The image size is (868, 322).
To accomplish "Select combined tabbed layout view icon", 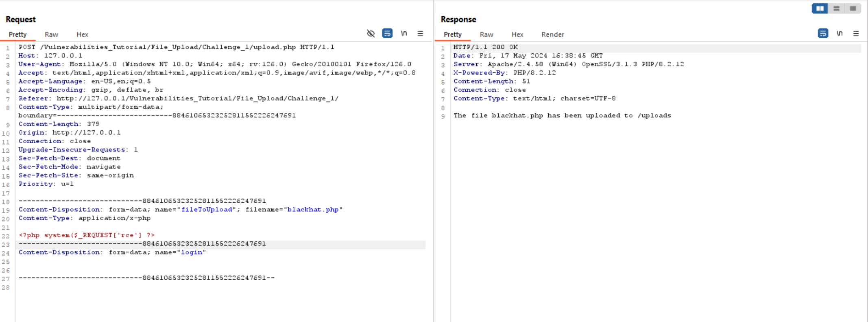I will tap(853, 9).
